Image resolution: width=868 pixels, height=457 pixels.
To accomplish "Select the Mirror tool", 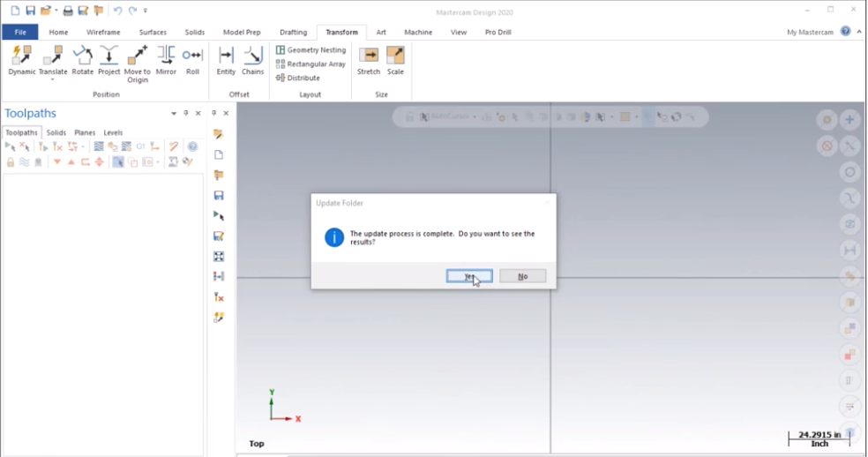I will (166, 60).
